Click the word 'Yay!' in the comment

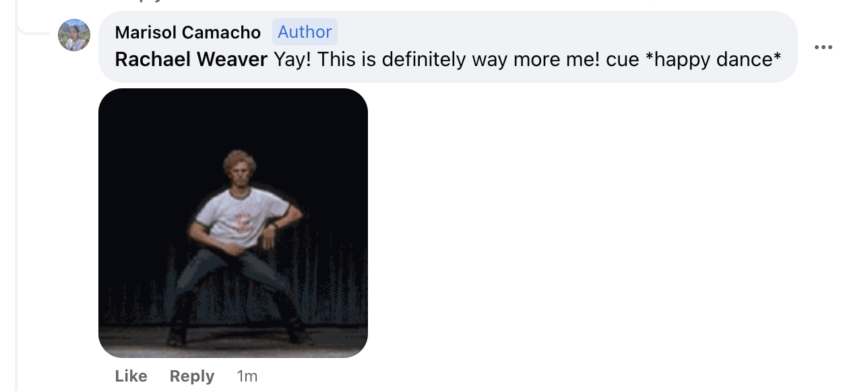click(292, 59)
